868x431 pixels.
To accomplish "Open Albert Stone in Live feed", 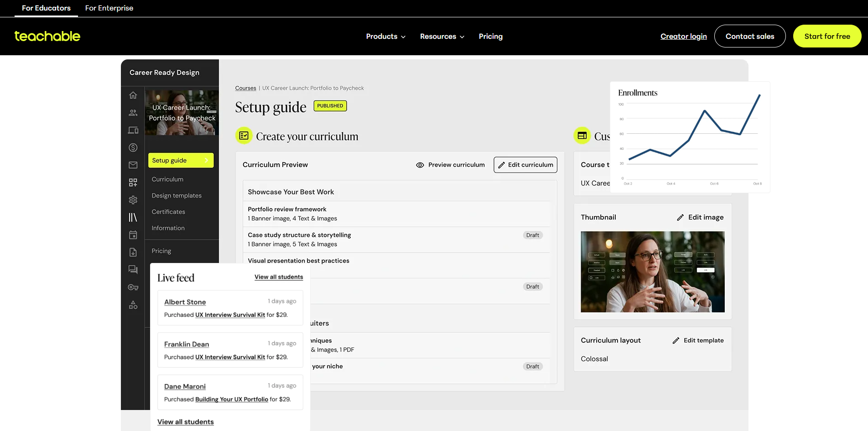I will (x=185, y=302).
